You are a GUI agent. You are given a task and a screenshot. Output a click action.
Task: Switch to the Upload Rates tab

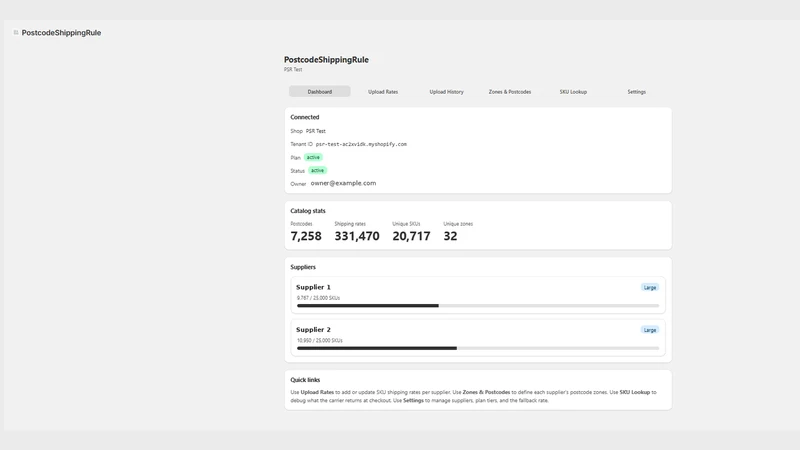383,92
